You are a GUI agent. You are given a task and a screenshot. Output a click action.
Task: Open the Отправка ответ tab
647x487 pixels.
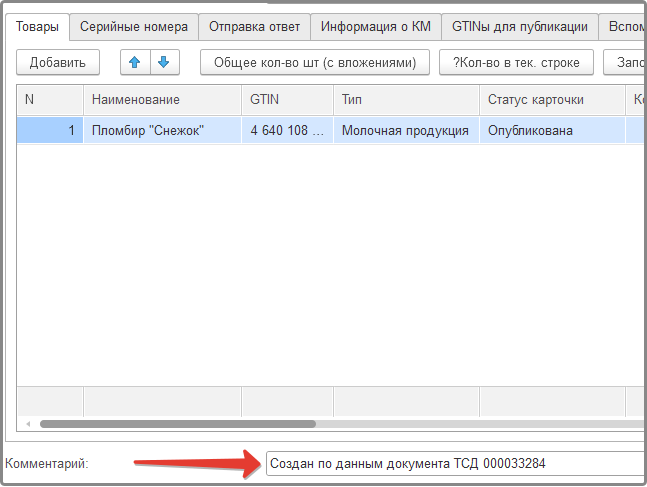(254, 27)
